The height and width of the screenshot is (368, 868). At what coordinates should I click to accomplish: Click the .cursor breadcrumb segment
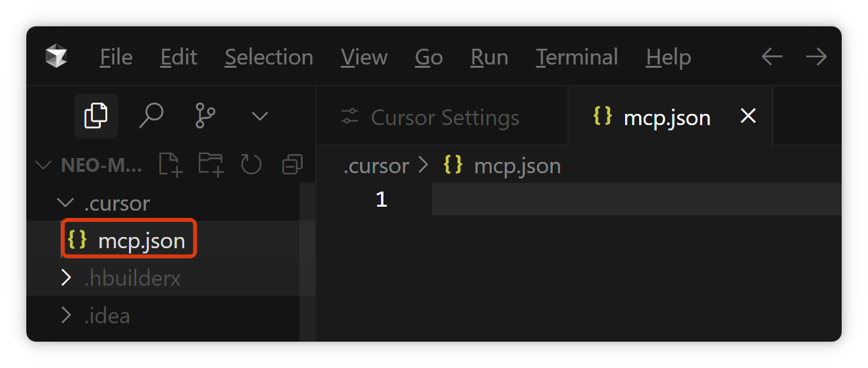(x=376, y=165)
